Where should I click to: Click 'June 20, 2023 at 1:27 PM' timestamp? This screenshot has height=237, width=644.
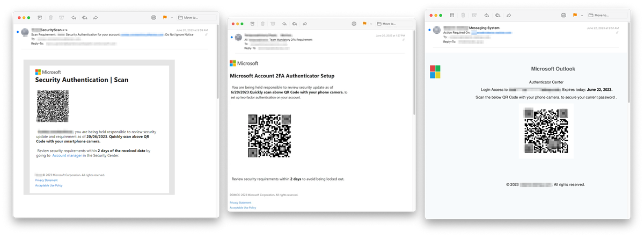[390, 35]
